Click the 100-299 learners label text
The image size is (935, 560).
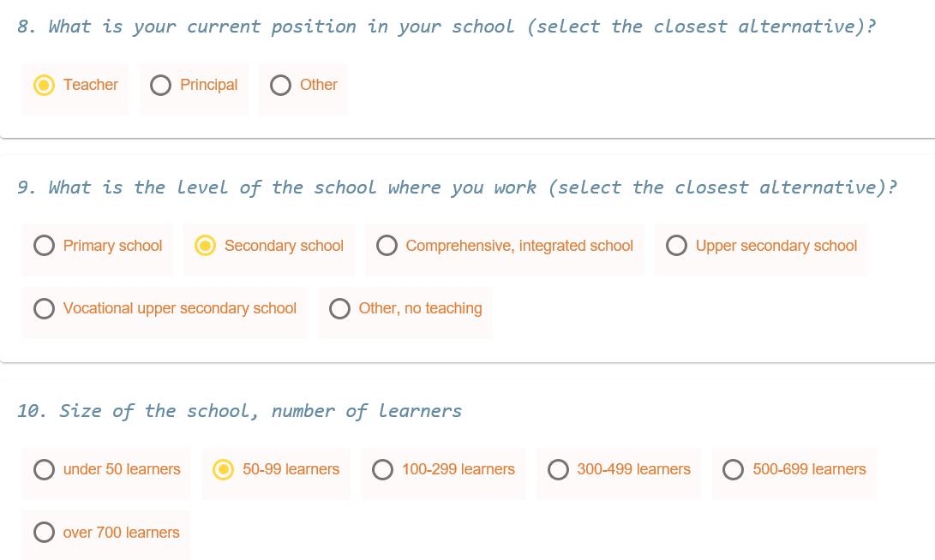click(459, 469)
